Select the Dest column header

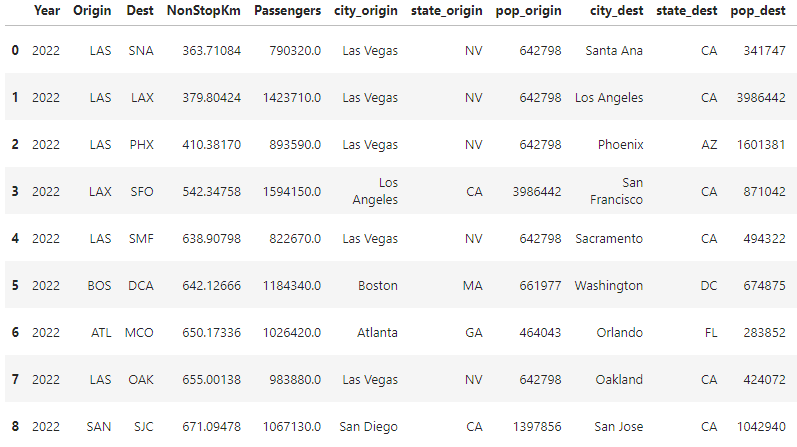[140, 11]
